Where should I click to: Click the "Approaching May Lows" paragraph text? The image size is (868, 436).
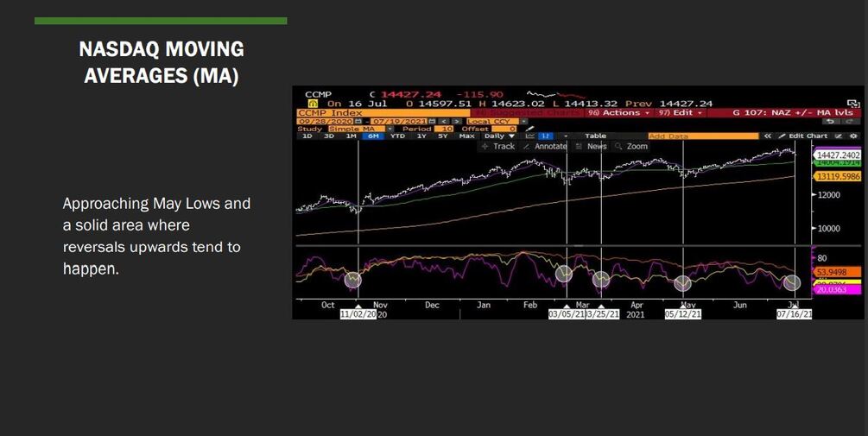(x=156, y=237)
